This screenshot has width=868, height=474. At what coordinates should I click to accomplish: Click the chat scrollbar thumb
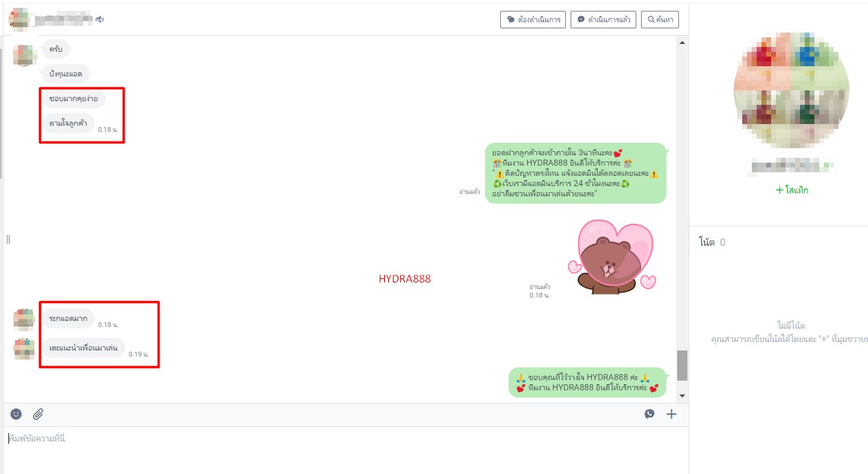(682, 365)
